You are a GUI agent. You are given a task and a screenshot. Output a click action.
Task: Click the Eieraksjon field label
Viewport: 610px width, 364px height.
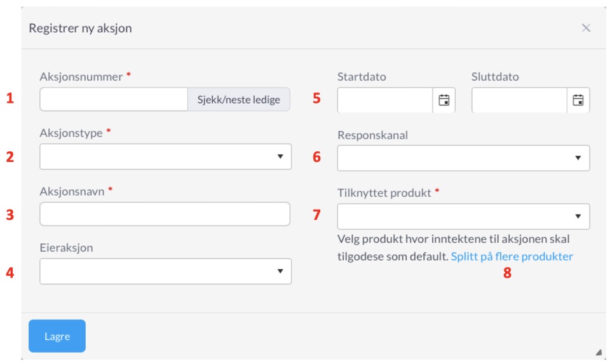click(x=66, y=248)
